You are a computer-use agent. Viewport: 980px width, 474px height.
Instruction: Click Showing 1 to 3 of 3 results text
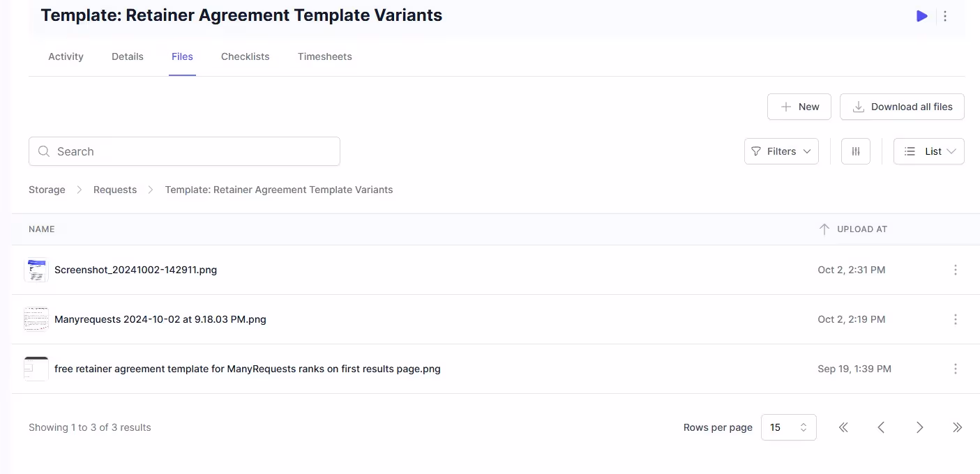90,427
